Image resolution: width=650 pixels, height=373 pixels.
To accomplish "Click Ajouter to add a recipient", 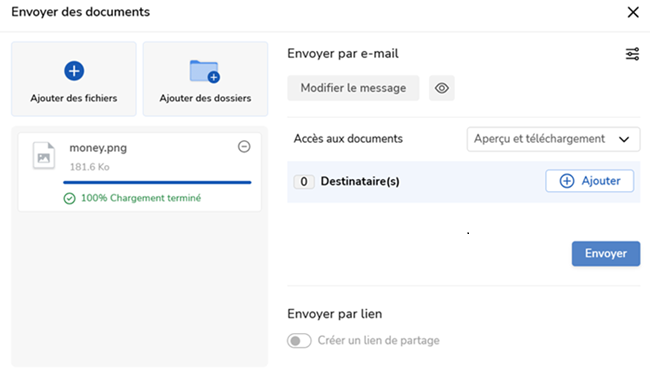I will [x=589, y=181].
